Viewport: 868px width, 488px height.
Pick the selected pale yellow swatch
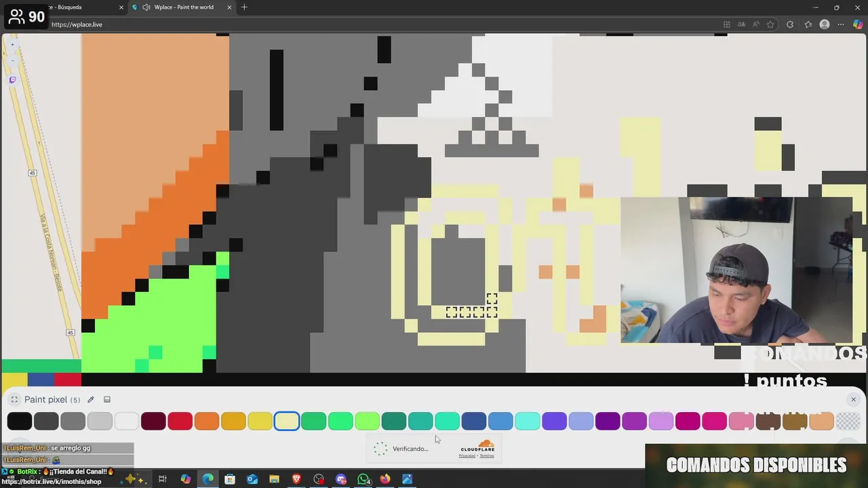point(287,421)
